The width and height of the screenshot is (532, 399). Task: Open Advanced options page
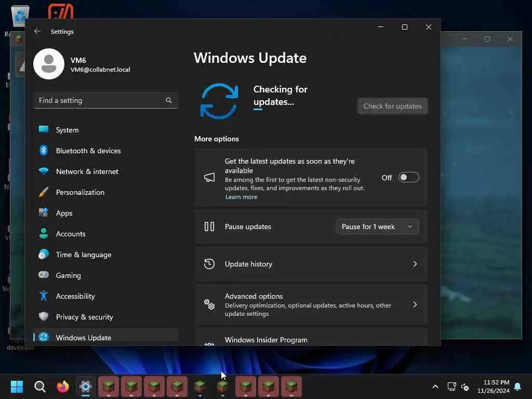pos(311,304)
